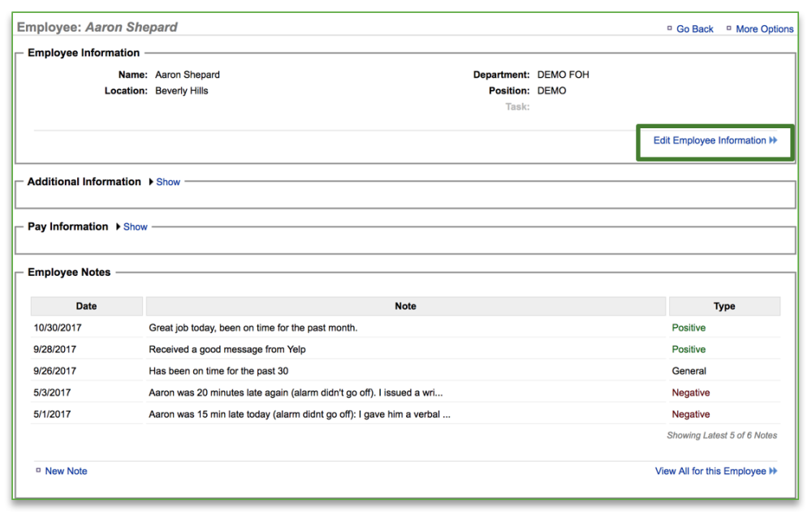812x513 pixels.
Task: Click the double-arrow icon after View All link
Action: click(772, 471)
